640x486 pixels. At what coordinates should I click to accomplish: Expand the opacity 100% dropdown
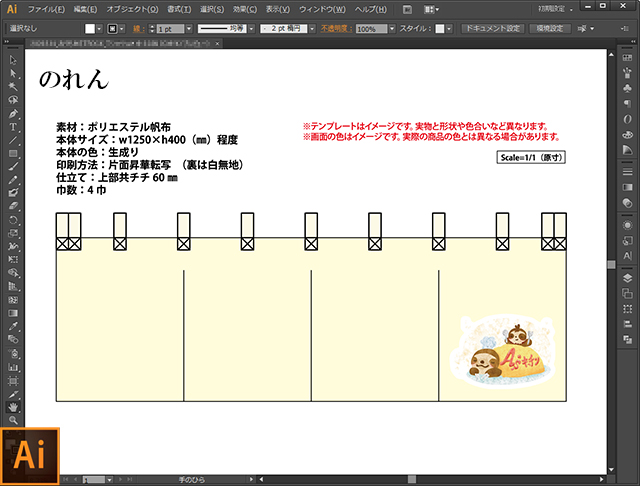[392, 29]
